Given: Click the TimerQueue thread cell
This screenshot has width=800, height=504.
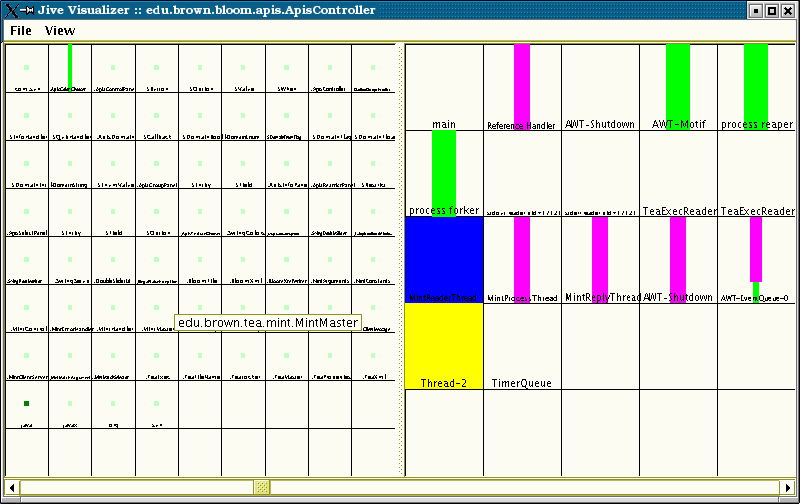Looking at the screenshot, I should tap(522, 346).
